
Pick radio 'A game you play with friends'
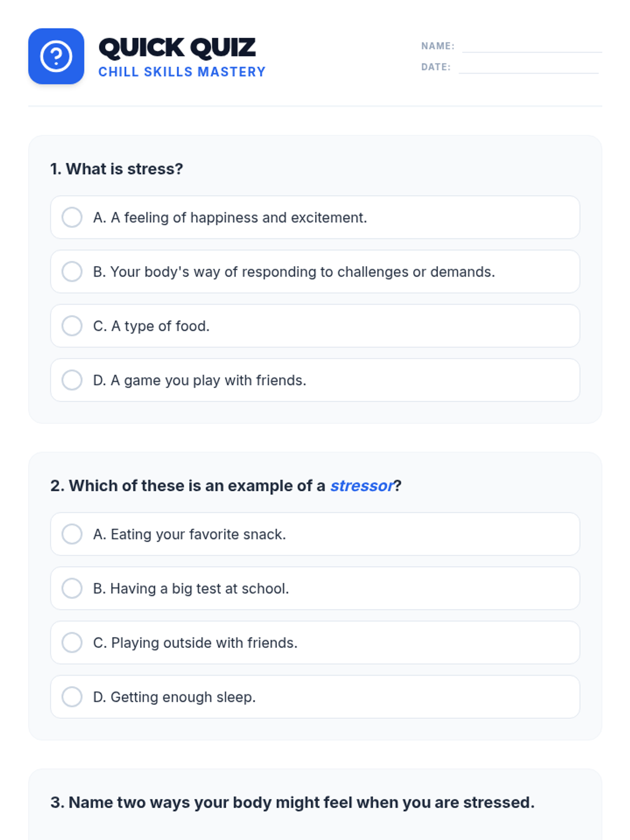pos(72,380)
